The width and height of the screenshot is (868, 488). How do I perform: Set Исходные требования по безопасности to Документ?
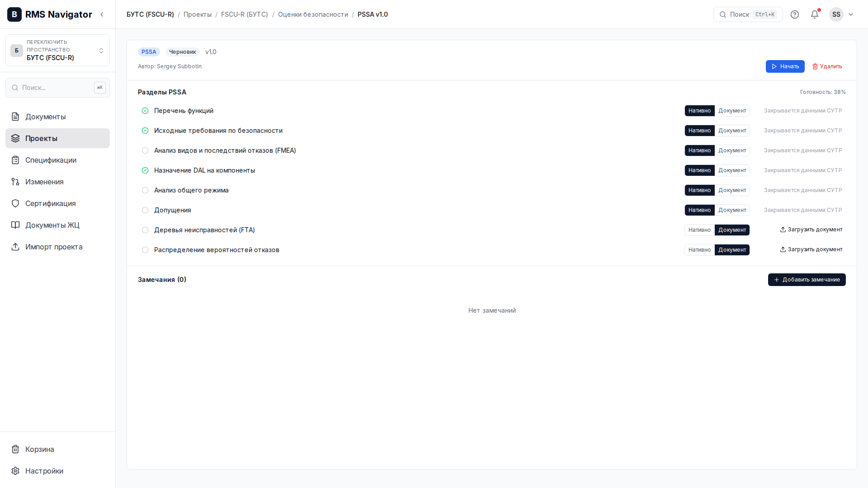[x=732, y=131]
